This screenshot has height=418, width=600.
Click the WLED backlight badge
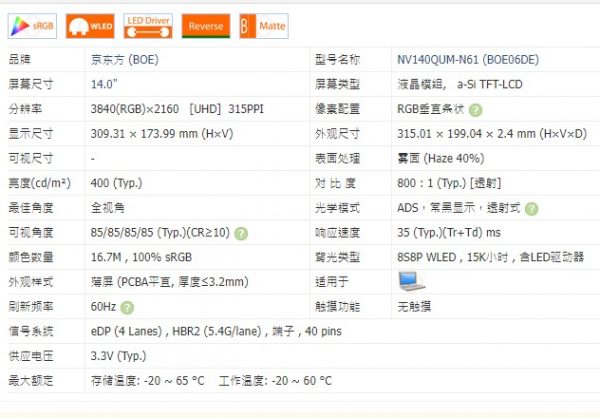pyautogui.click(x=90, y=26)
